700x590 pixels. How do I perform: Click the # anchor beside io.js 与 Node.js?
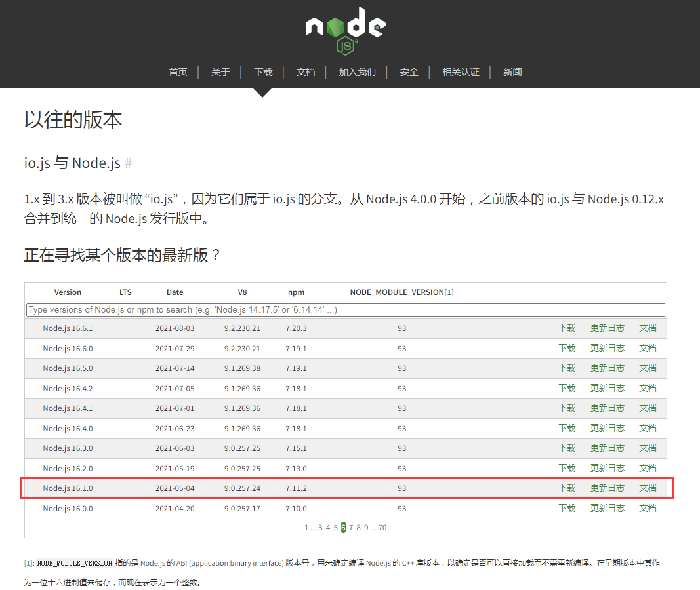click(x=129, y=163)
